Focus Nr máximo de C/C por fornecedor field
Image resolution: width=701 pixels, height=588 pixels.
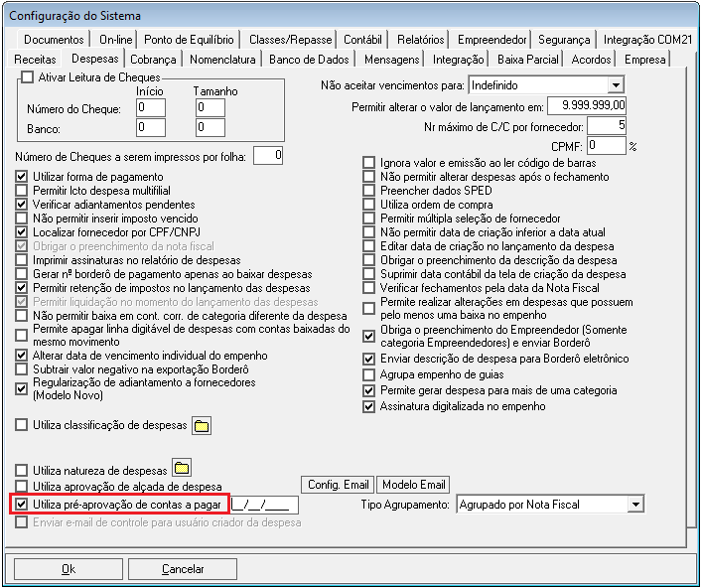[607, 126]
